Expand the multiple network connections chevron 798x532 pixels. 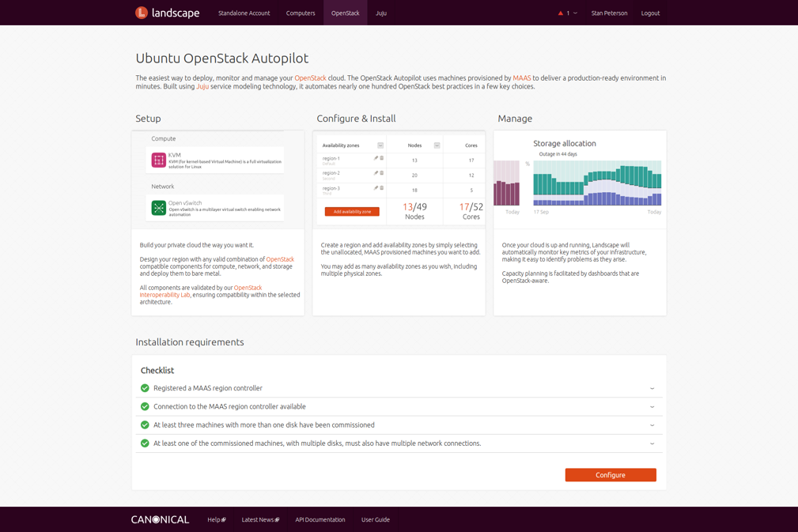click(x=652, y=443)
